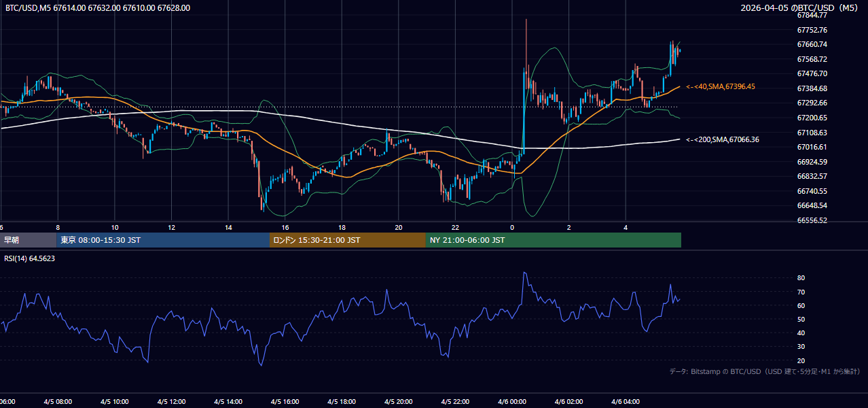The image size is (868, 408).
Task: Click RSI axis level 40
Action: click(x=801, y=333)
